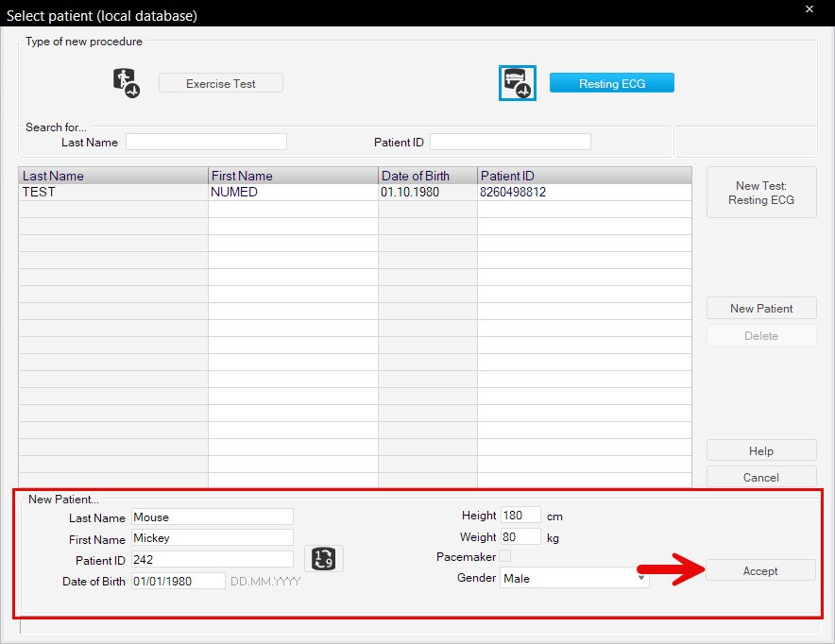The width and height of the screenshot is (835, 644).
Task: Sort by Date of Birth column header
Action: pyautogui.click(x=427, y=176)
